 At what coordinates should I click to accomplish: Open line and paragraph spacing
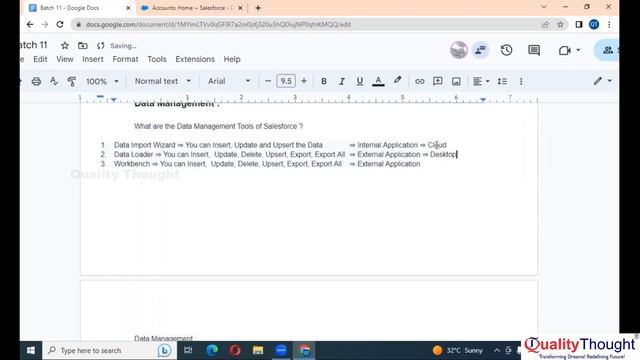[x=502, y=81]
